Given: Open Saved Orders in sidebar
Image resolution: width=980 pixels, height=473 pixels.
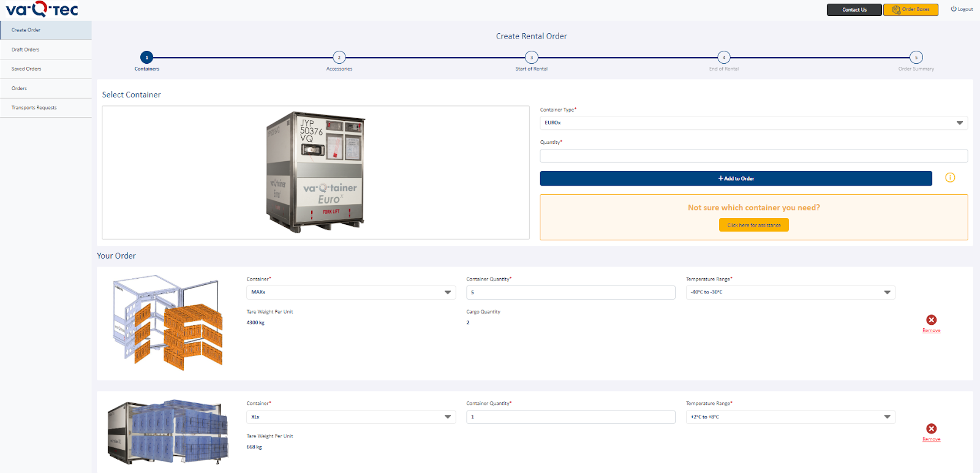Looking at the screenshot, I should [46, 69].
